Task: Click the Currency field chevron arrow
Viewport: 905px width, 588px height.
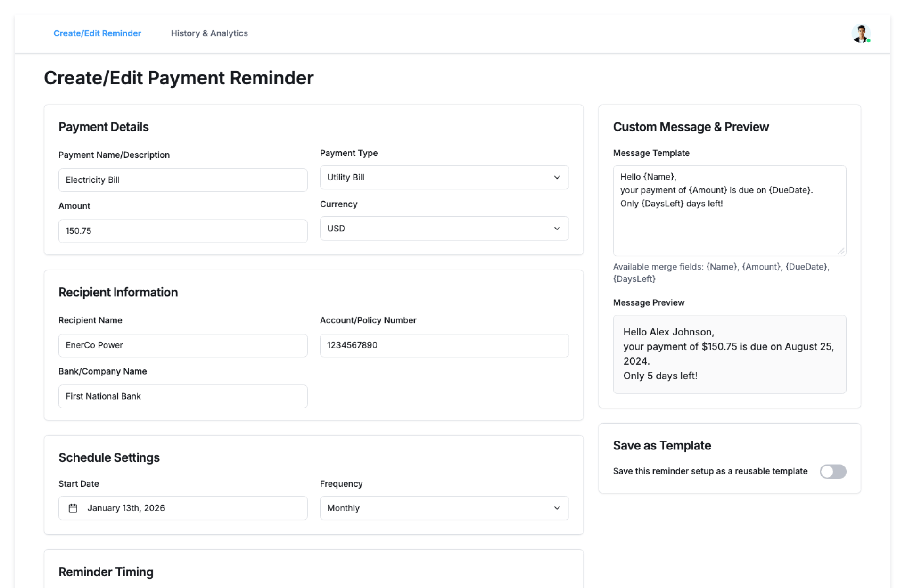Action: (557, 229)
